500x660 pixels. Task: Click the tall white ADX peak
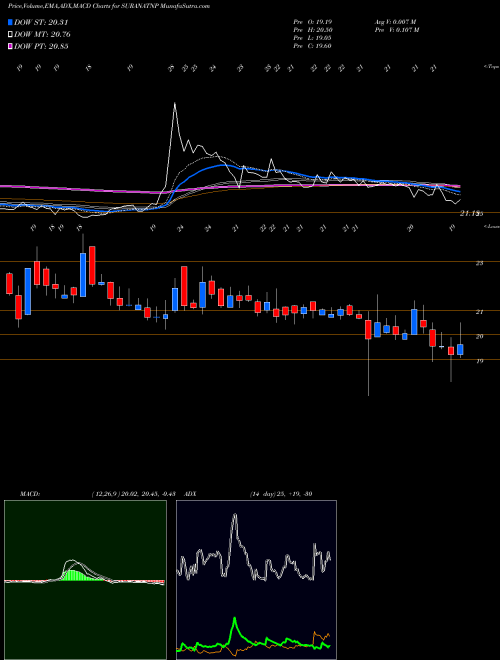[235, 514]
